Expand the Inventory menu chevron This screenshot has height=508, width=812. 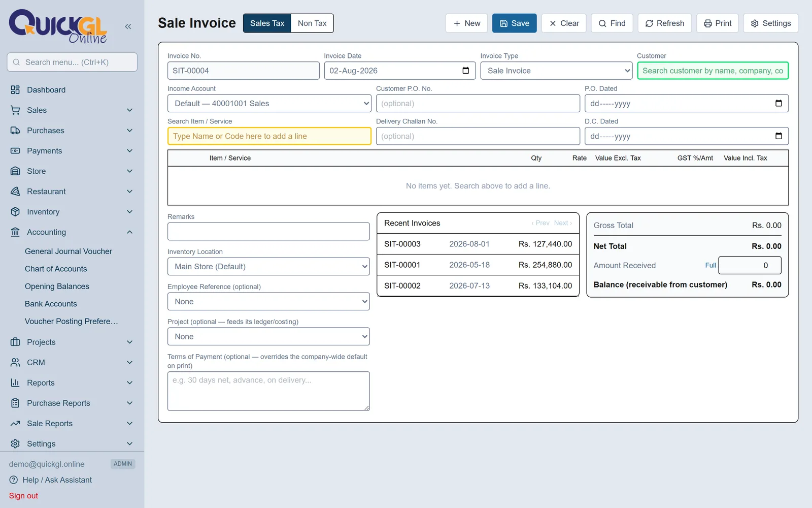pos(130,212)
